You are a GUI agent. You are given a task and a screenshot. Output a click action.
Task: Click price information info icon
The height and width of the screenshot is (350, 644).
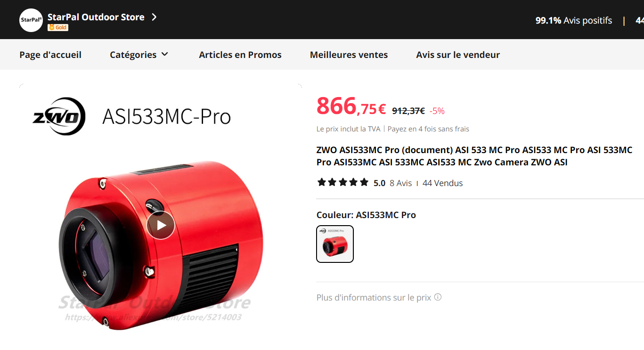click(438, 297)
